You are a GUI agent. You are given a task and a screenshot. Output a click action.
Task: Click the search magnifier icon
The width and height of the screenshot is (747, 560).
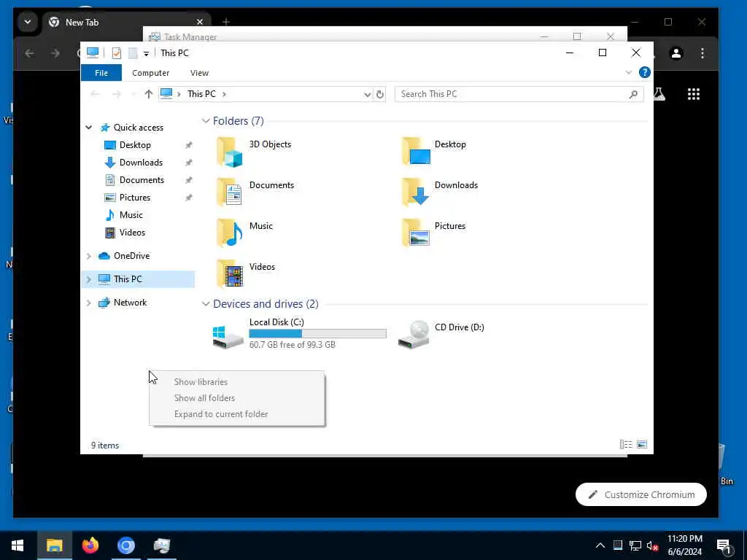[633, 94]
